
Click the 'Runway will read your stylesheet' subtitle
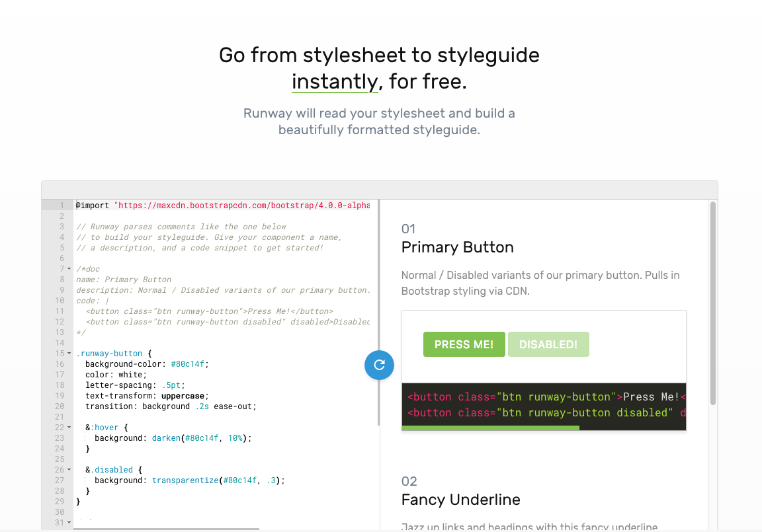[379, 122]
